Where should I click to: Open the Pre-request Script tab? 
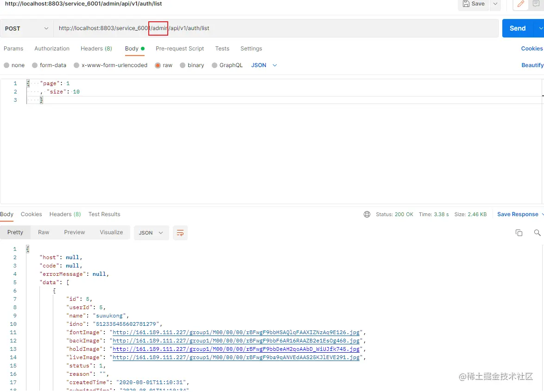click(180, 49)
